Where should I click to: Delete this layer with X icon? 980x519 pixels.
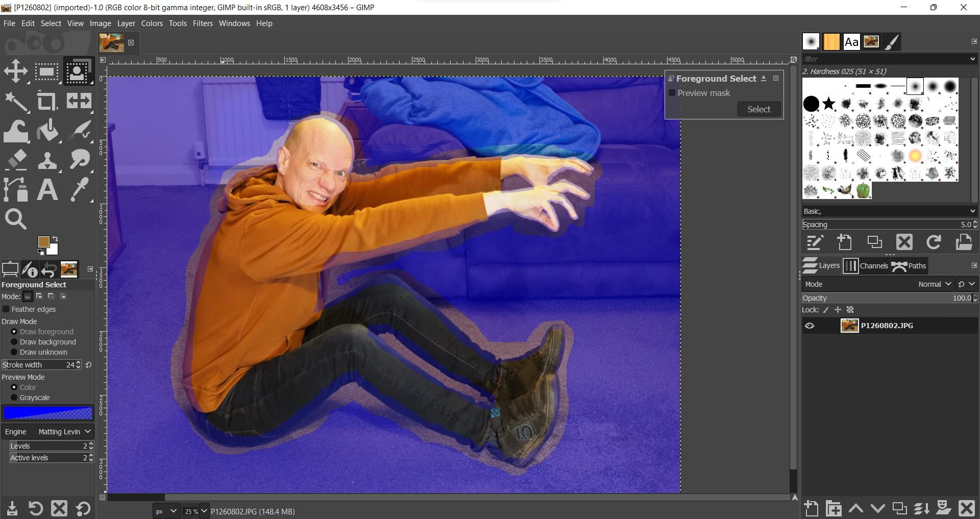[x=967, y=508]
